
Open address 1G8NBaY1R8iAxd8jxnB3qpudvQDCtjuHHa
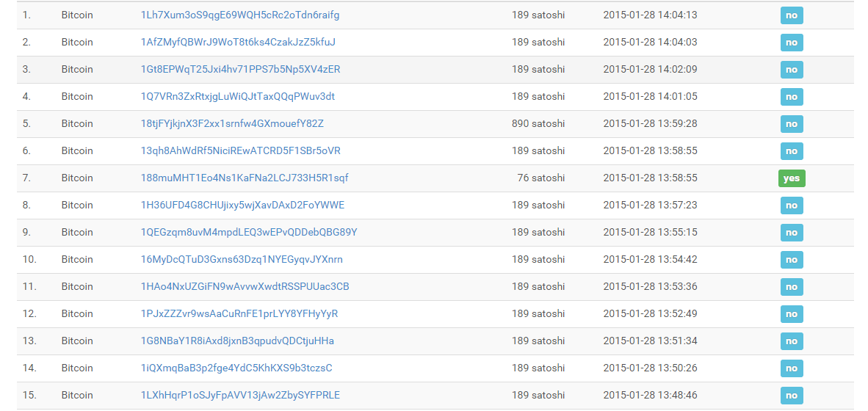tap(237, 341)
